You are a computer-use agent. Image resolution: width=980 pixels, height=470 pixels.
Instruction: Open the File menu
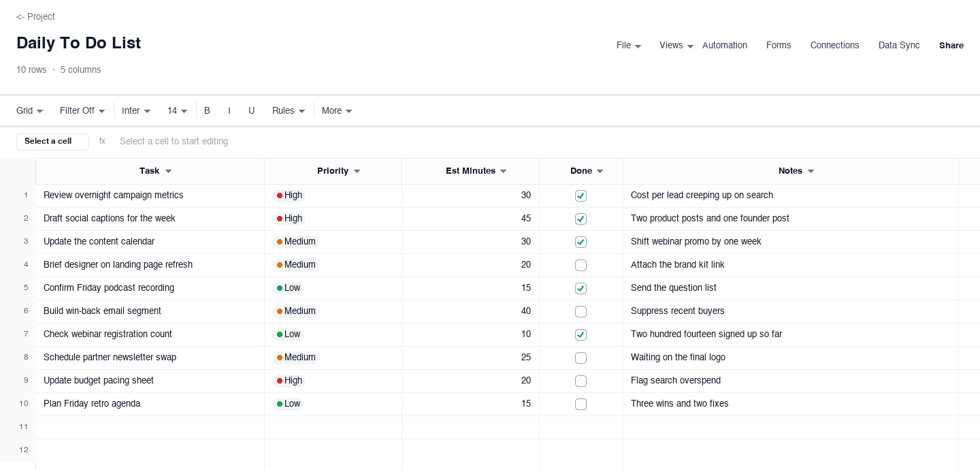629,46
